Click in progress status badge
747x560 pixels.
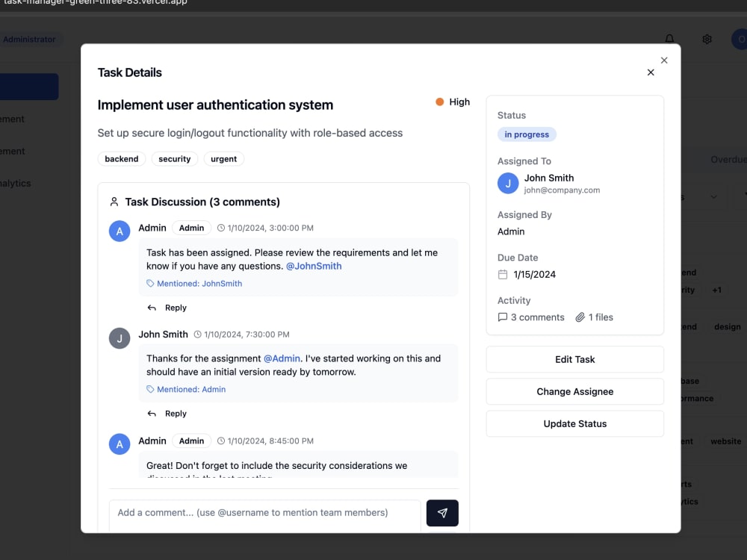coord(527,134)
